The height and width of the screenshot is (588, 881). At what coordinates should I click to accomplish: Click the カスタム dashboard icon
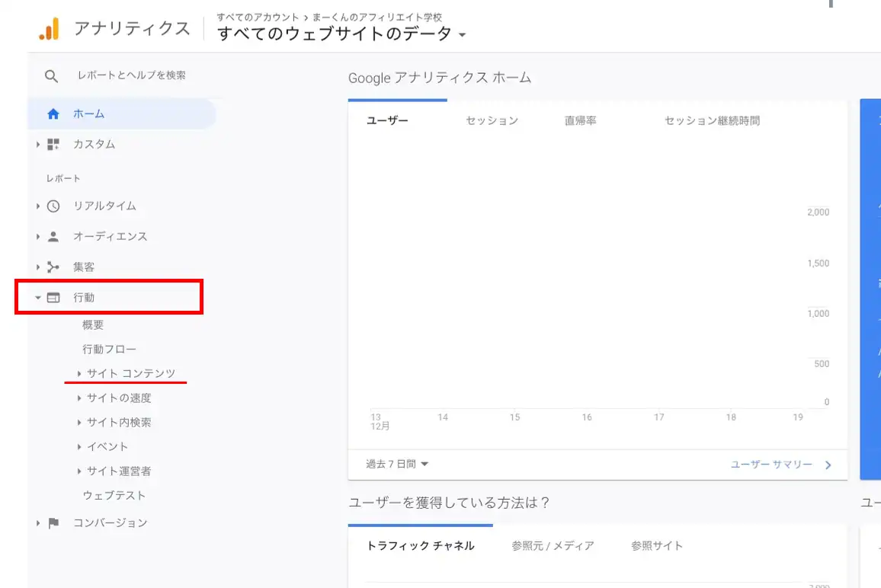(x=53, y=144)
